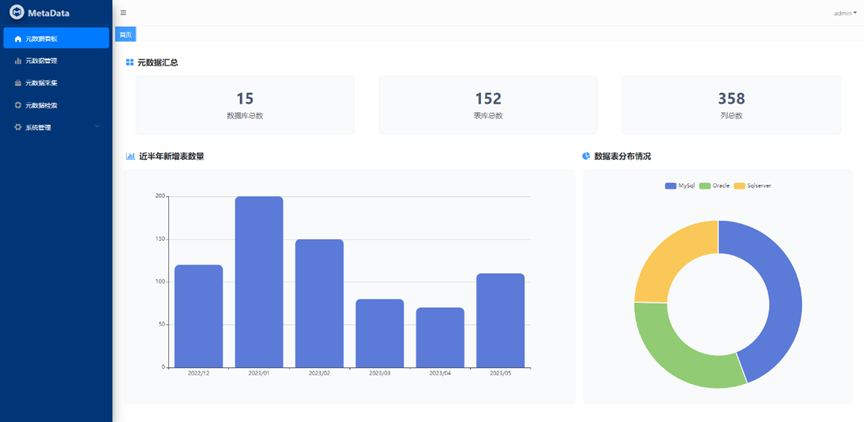Click the 列总数 summary card
This screenshot has width=864, height=422.
tap(731, 105)
